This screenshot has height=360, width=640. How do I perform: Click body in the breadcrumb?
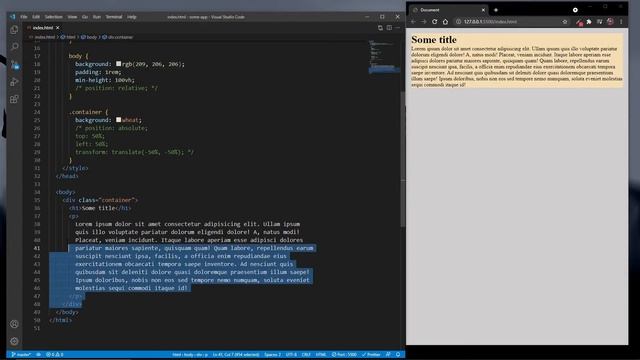pos(89,37)
